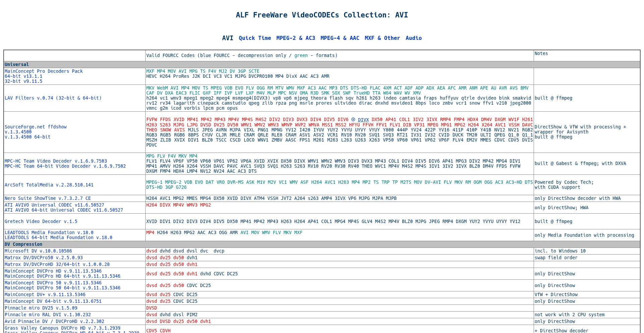Click the small circle icon before DIVX
644x333 pixels.
pyautogui.click(x=353, y=119)
